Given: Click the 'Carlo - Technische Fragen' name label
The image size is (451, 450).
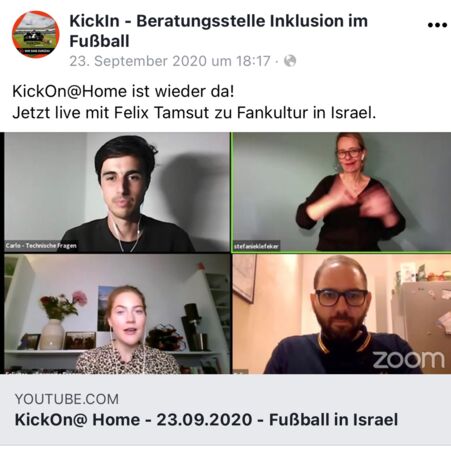Looking at the screenshot, I should coord(41,246).
